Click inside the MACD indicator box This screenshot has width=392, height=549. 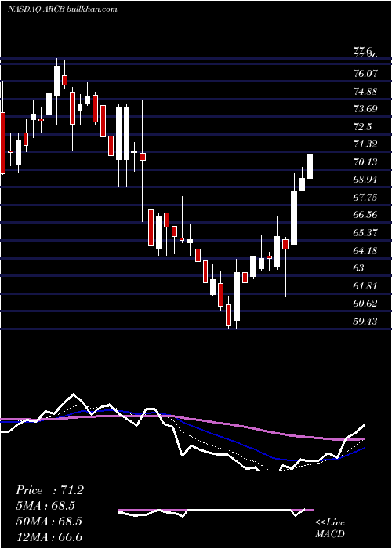216,510
